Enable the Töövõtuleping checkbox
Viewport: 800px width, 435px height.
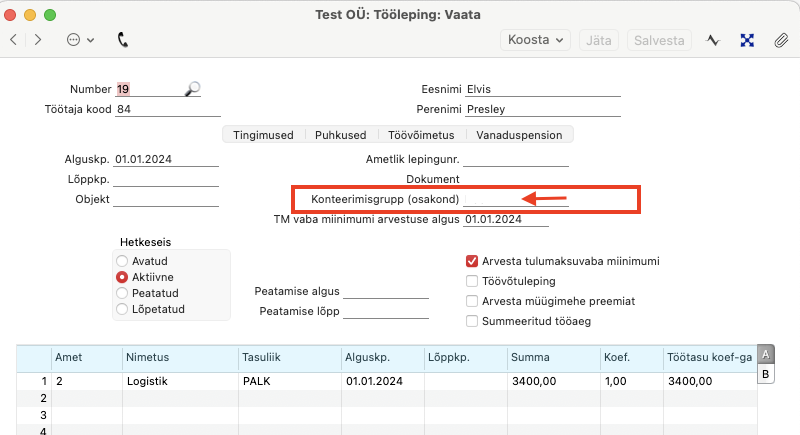point(472,281)
